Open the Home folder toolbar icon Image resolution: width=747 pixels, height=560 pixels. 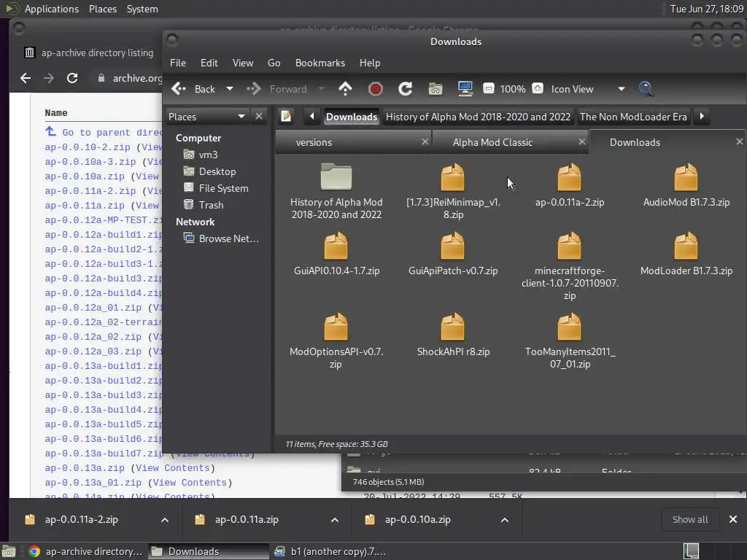[436, 88]
